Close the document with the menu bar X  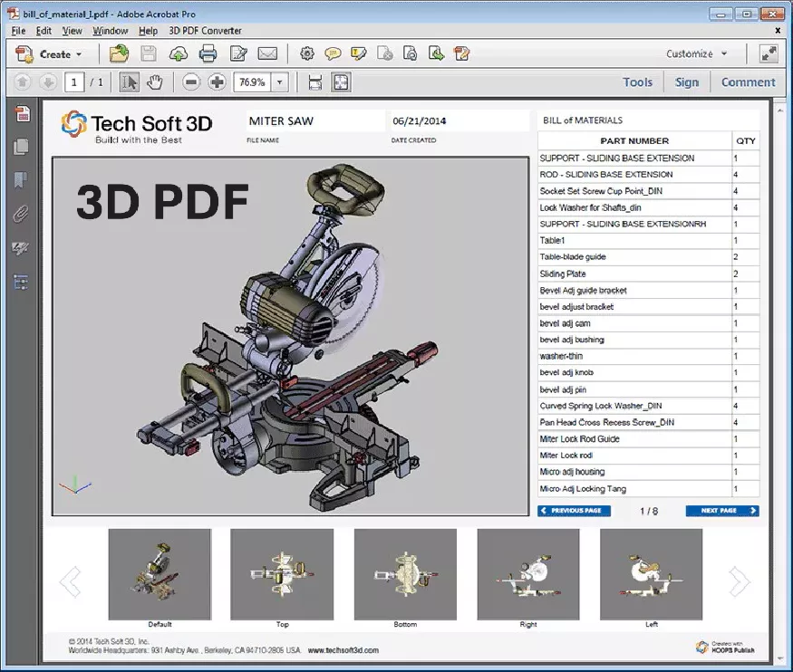point(778,31)
